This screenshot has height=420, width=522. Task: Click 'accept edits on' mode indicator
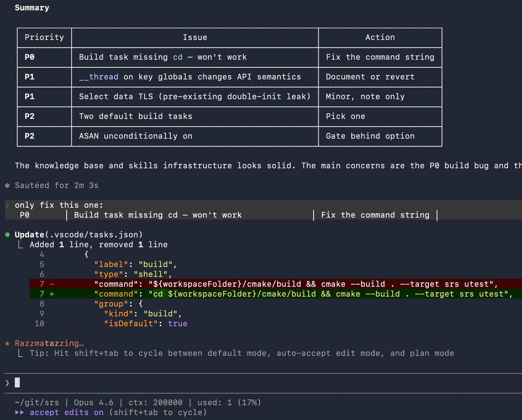(67, 412)
